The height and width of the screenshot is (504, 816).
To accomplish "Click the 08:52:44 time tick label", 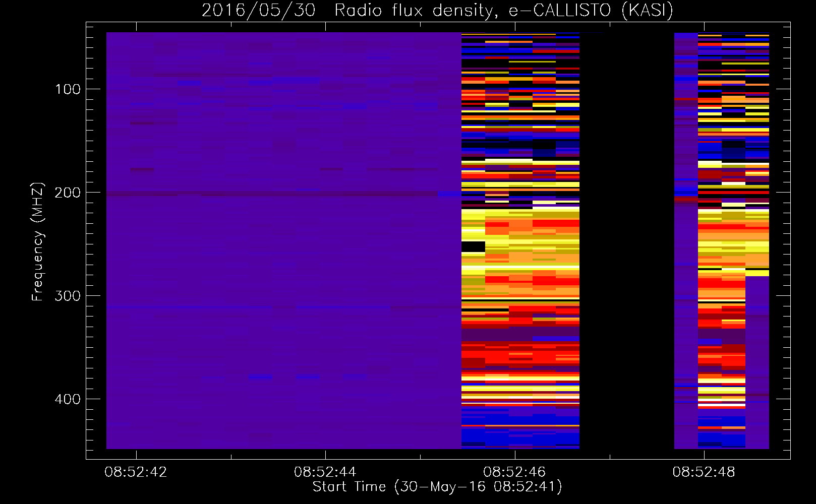I will pyautogui.click(x=325, y=472).
